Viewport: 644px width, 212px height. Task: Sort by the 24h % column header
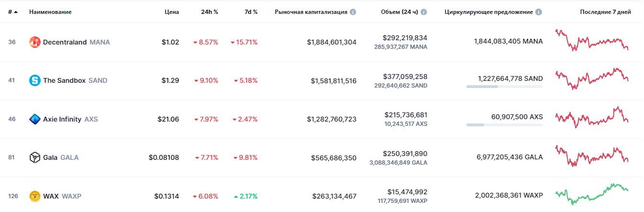tap(209, 12)
